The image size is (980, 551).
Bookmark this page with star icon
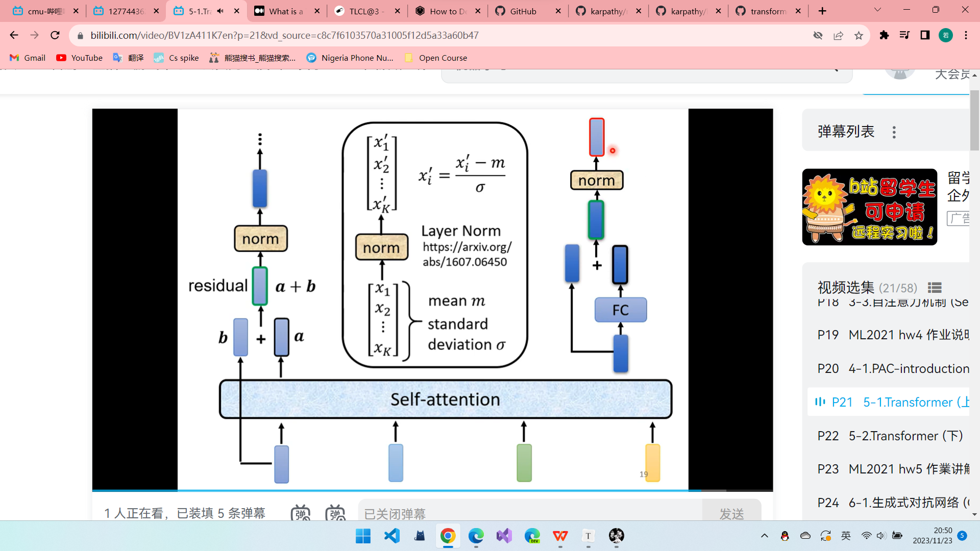tap(859, 35)
